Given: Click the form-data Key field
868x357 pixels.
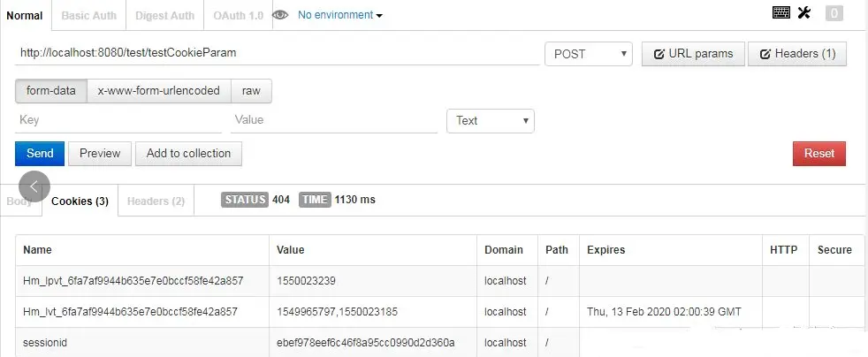Looking at the screenshot, I should [119, 120].
